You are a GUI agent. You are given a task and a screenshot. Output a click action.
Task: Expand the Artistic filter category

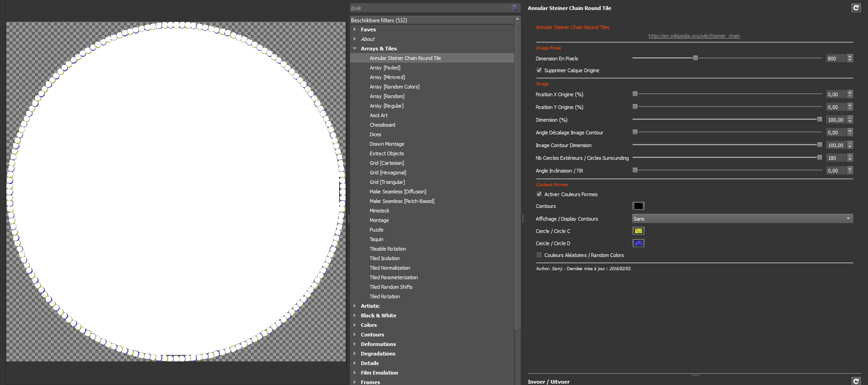click(x=355, y=306)
